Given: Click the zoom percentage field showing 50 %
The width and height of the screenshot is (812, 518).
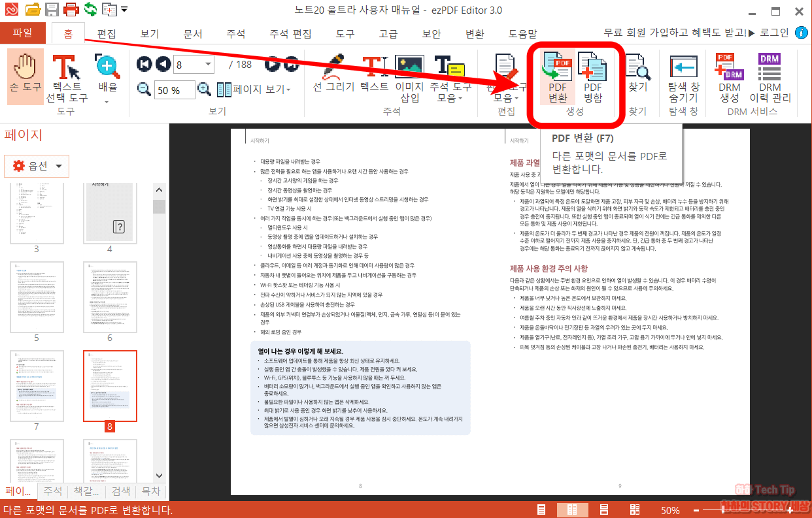Looking at the screenshot, I should point(175,89).
